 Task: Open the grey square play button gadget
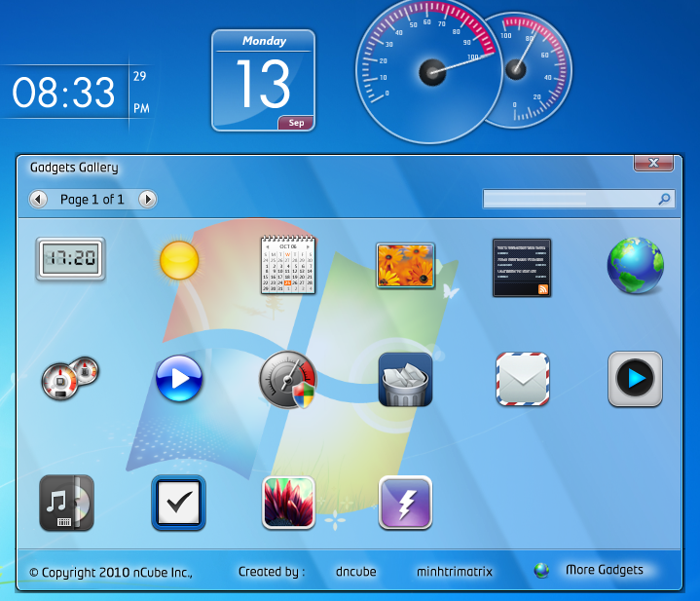[635, 379]
